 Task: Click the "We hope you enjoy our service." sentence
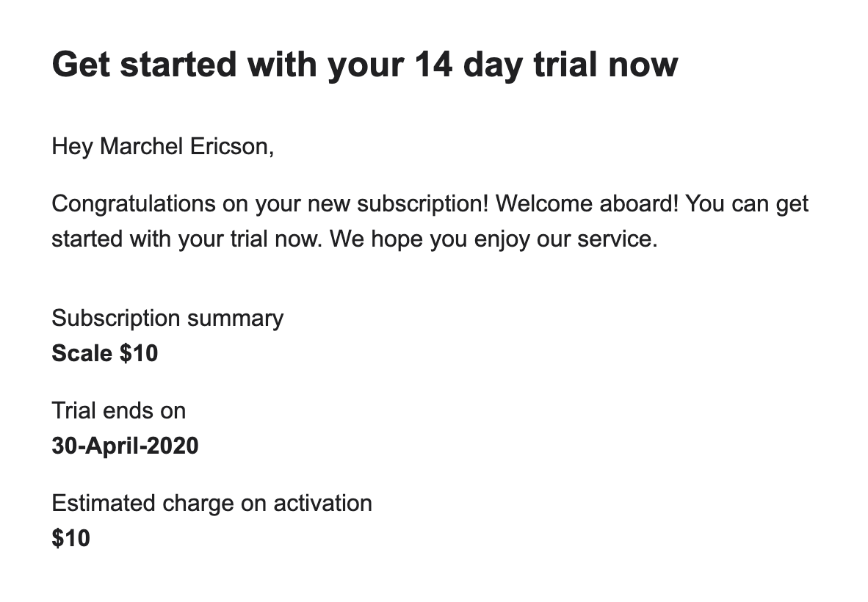[493, 240]
